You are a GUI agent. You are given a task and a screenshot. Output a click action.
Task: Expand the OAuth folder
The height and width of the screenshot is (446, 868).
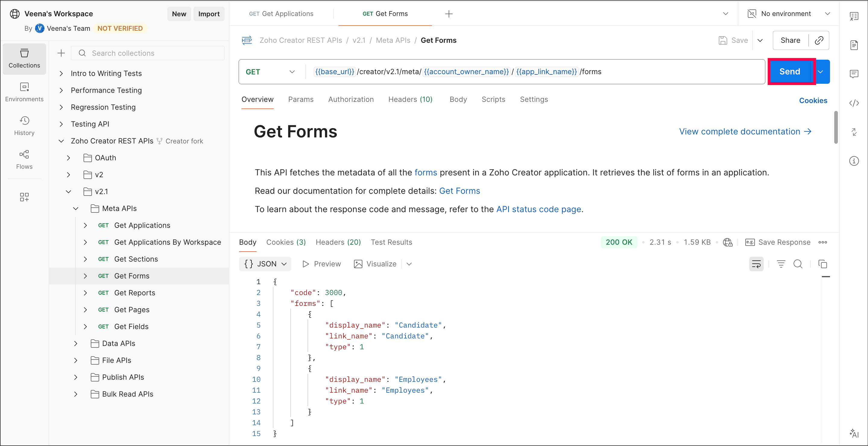click(68, 158)
